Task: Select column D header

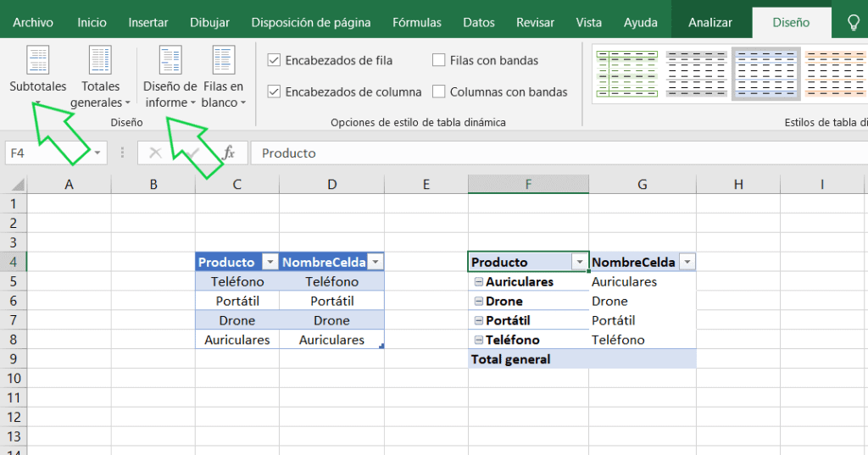Action: point(331,185)
